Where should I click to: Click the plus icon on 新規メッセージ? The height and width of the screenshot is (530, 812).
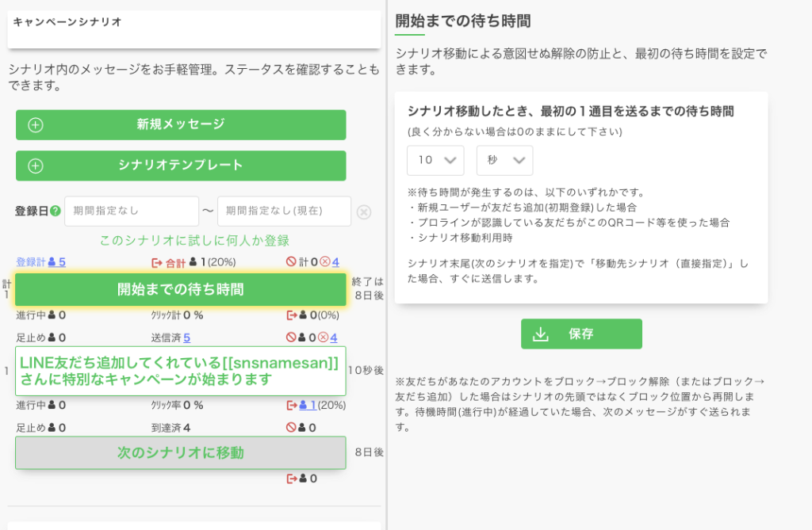pos(36,125)
